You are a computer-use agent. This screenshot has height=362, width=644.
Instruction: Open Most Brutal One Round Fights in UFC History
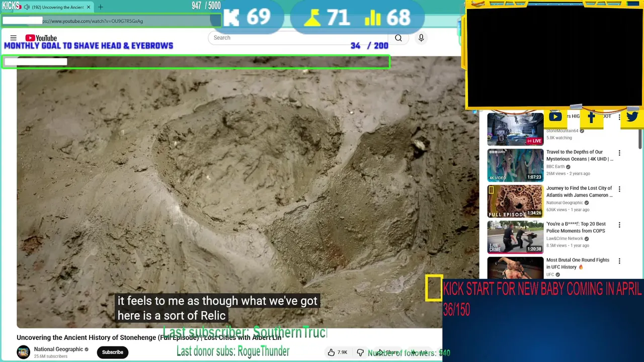tap(578, 263)
